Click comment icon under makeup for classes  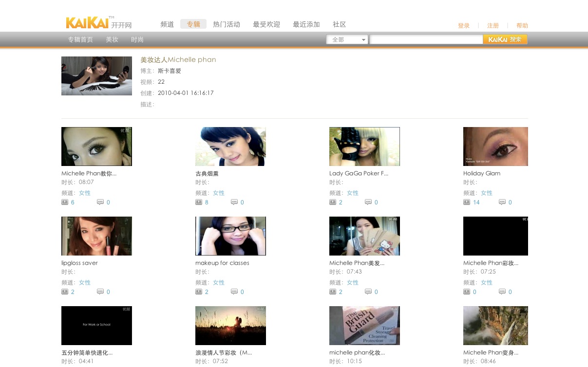[x=234, y=292]
